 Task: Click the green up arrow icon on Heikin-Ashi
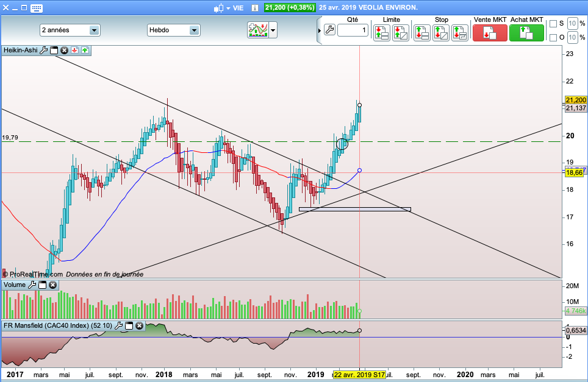pos(85,50)
